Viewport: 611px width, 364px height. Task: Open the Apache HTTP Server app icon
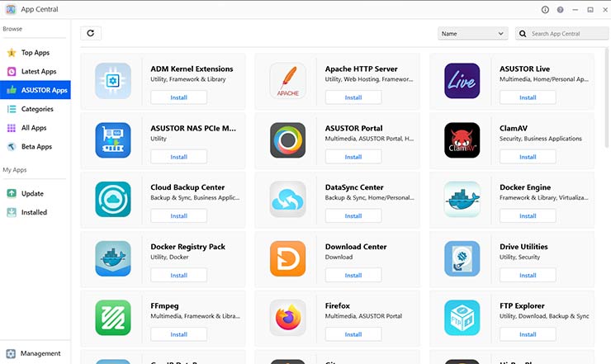coord(287,81)
